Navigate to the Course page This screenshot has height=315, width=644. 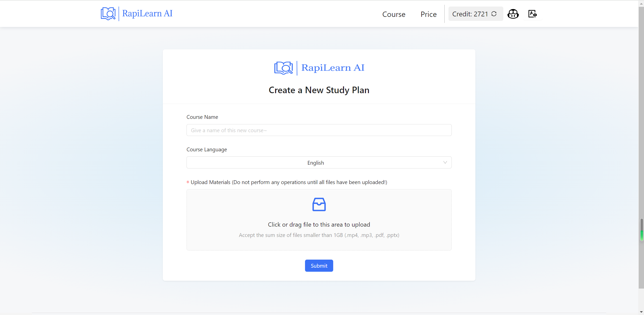tap(394, 14)
